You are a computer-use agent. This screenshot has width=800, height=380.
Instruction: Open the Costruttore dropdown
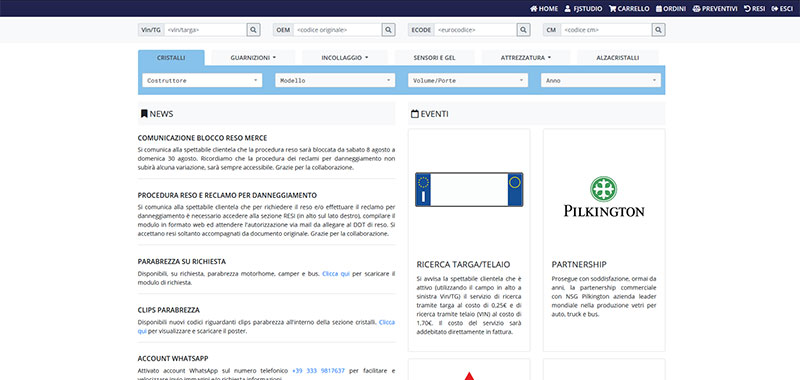pos(202,81)
